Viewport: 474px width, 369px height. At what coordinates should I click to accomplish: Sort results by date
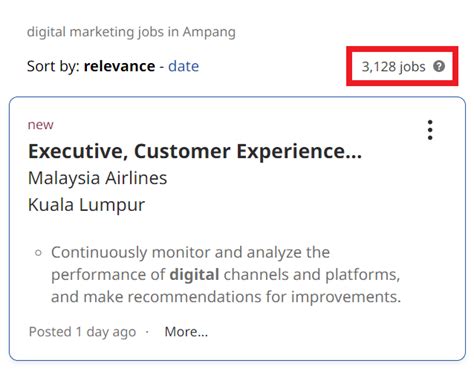183,66
